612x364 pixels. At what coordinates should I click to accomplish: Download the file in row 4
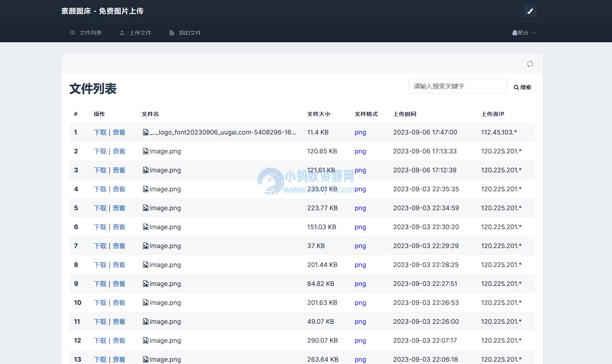tap(100, 189)
